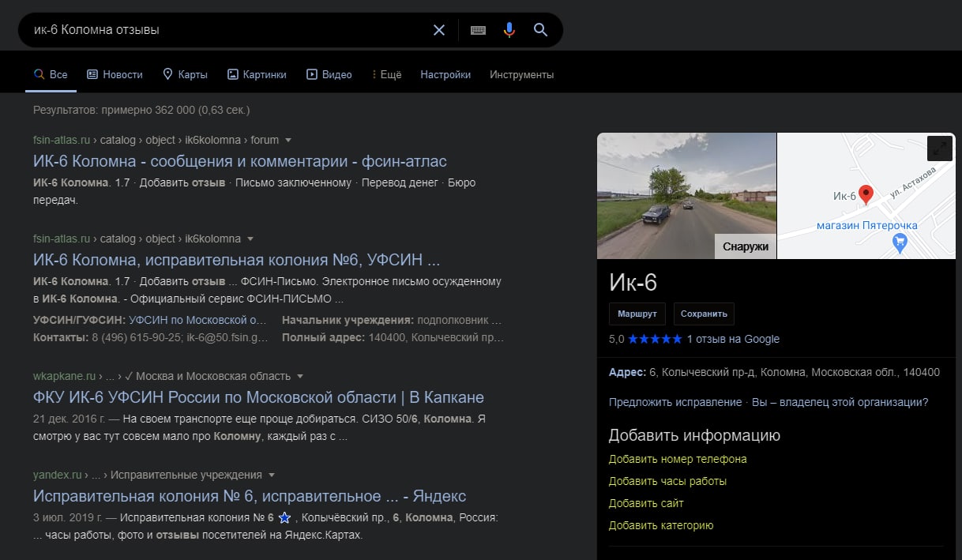Start voice search with the microphone icon
The height and width of the screenshot is (560, 962).
(509, 30)
